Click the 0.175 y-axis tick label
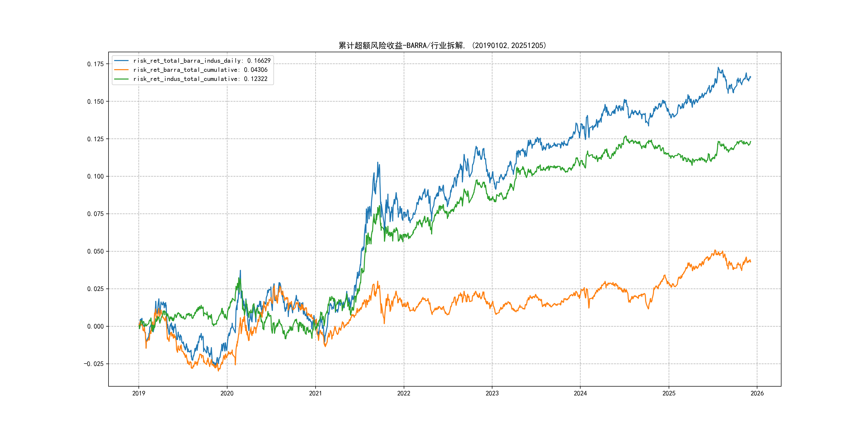The image size is (868, 434). (95, 64)
